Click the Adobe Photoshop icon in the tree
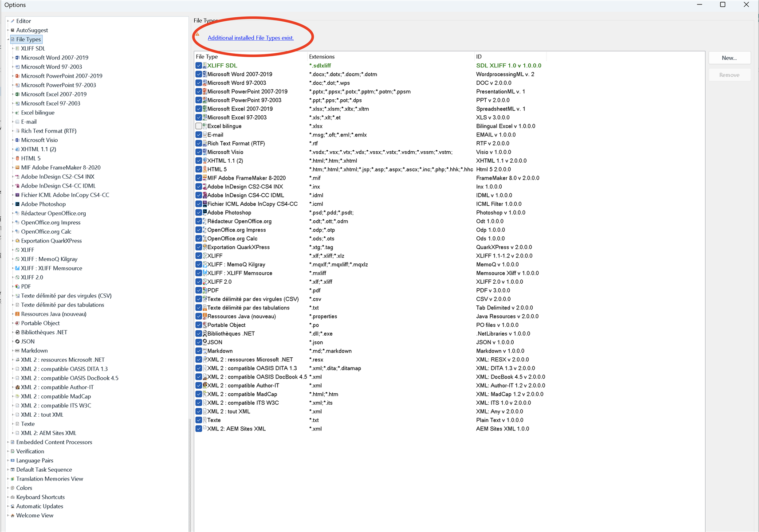 (17, 204)
